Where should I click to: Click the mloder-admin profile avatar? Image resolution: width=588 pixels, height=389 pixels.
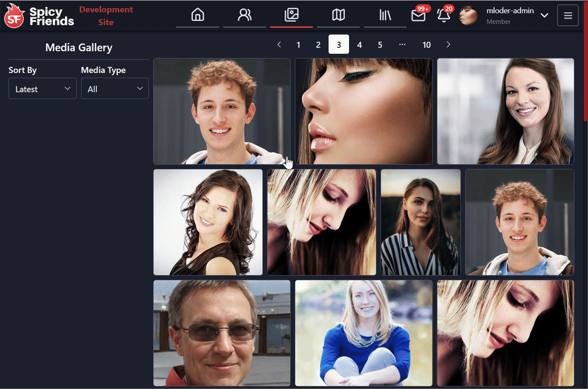(x=468, y=15)
